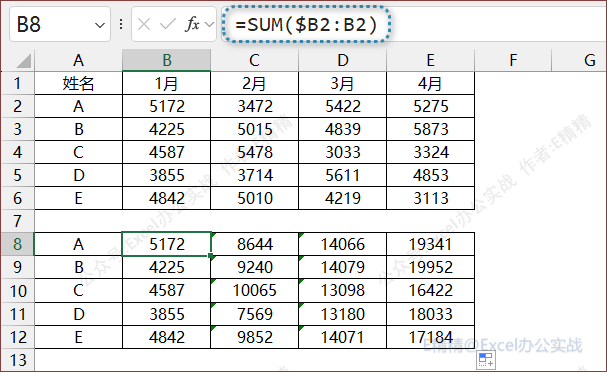
Task: Click cell with value 13098
Action: (343, 291)
